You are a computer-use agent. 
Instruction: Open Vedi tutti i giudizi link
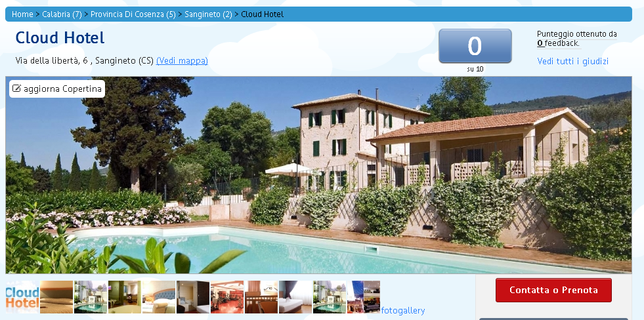(x=573, y=61)
